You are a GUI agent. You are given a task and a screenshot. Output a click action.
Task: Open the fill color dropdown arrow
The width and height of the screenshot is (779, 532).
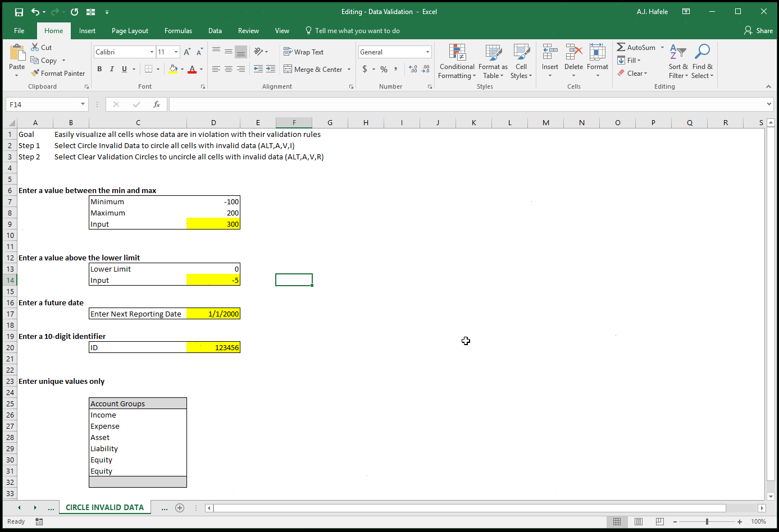[182, 69]
